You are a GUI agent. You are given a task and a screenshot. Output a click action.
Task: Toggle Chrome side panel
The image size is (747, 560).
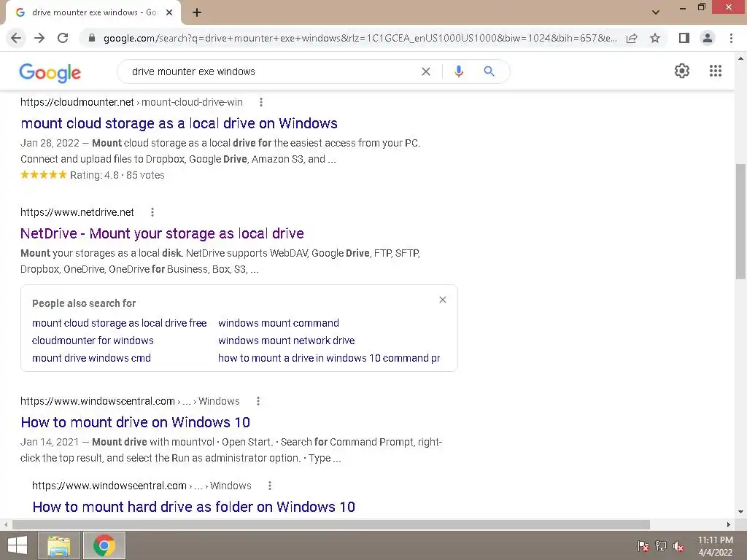(684, 38)
